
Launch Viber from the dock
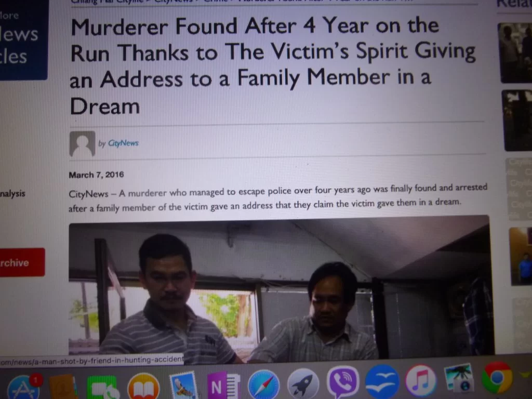(343, 382)
